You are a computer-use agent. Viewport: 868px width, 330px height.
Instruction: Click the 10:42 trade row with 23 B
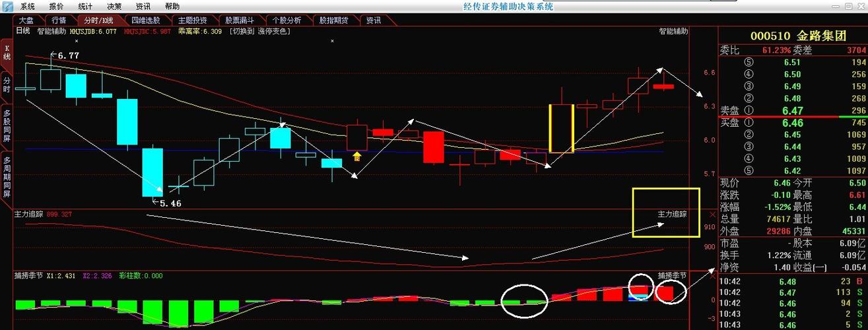pyautogui.click(x=792, y=281)
